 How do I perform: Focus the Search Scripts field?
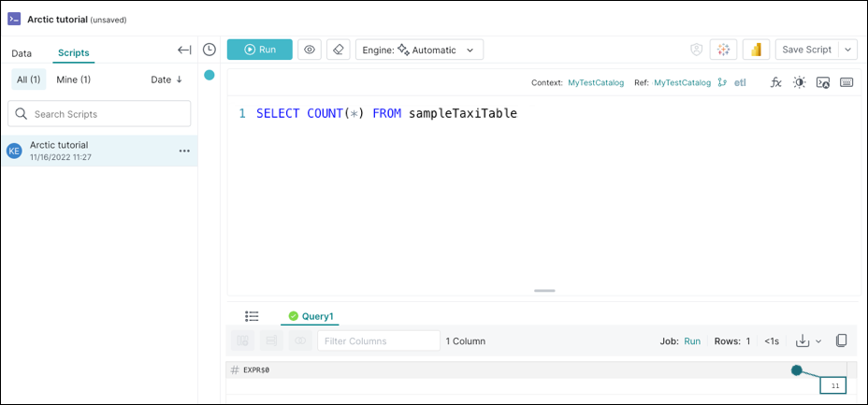tap(99, 114)
